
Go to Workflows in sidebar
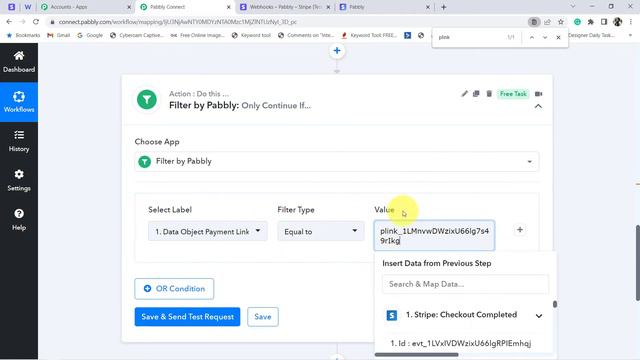(x=19, y=102)
